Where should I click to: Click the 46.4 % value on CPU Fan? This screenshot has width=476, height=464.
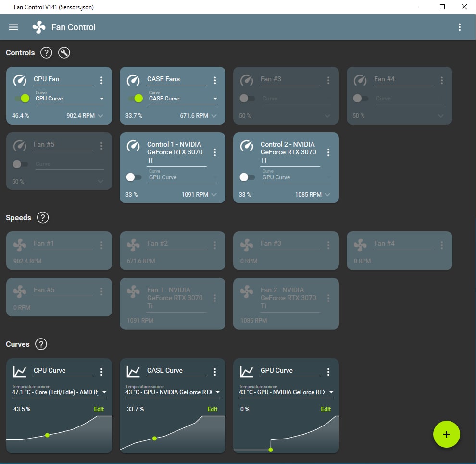click(20, 116)
